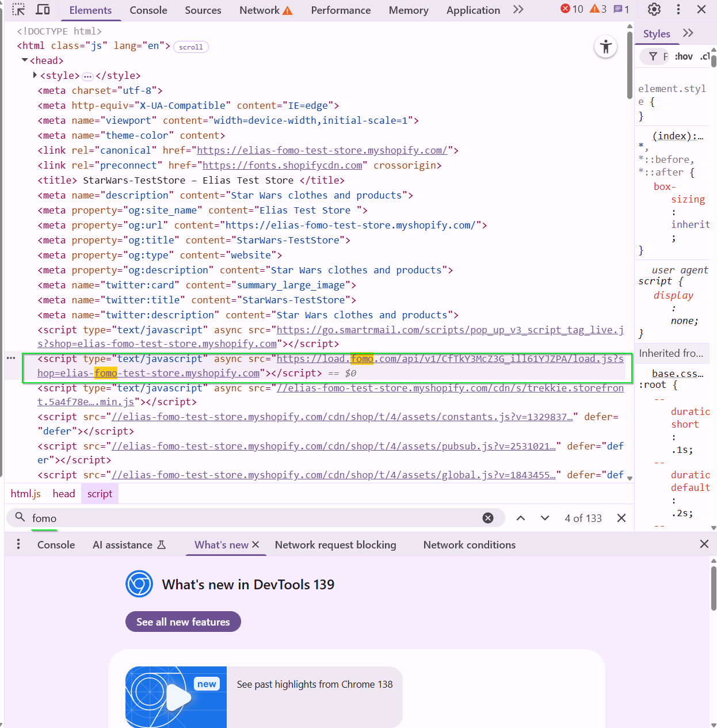Screen dimensions: 717x728
Task: Open the AI assistance drawer tab
Action: (x=129, y=545)
